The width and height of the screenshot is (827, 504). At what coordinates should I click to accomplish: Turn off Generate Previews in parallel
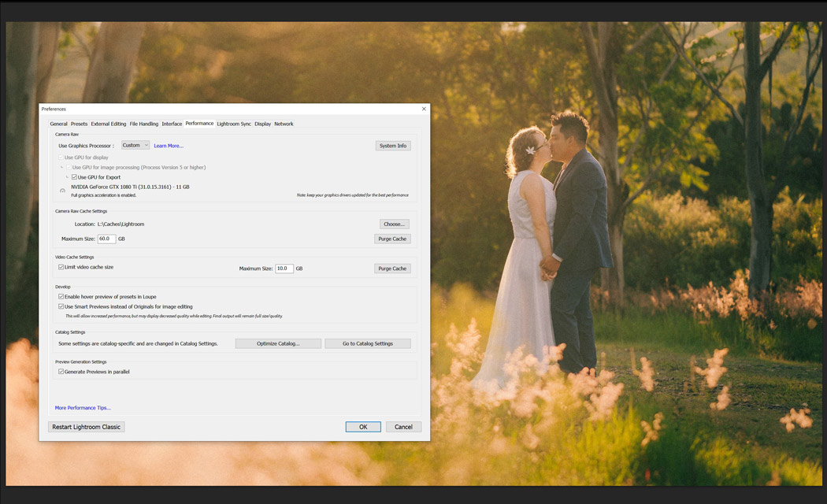[61, 372]
